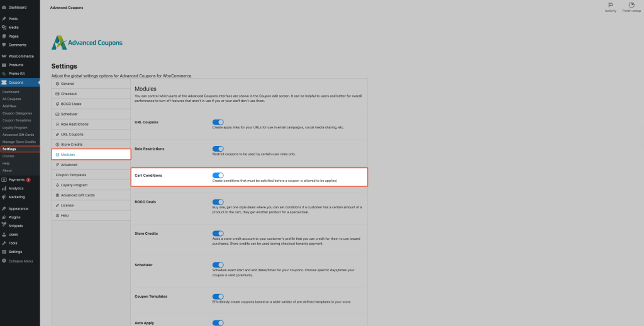Click the General tab gear icon

click(x=57, y=84)
